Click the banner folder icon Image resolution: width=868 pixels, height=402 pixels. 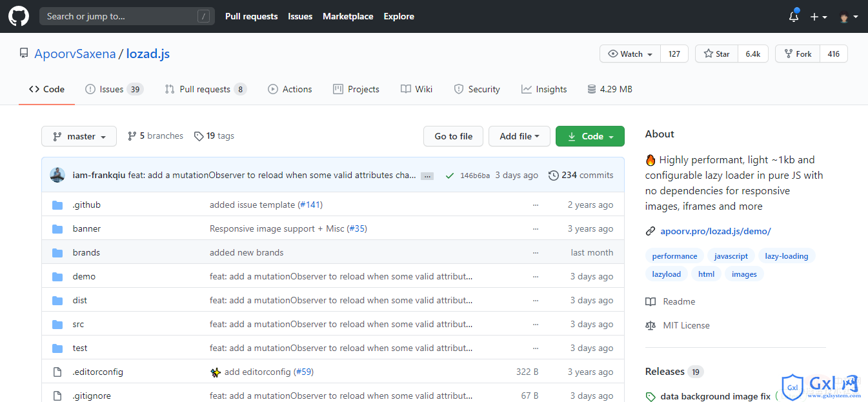pyautogui.click(x=57, y=229)
